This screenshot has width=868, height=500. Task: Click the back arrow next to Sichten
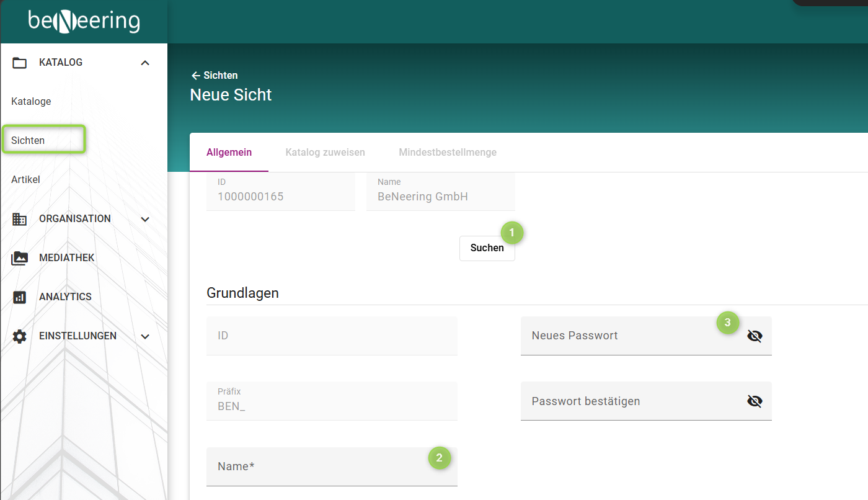196,76
